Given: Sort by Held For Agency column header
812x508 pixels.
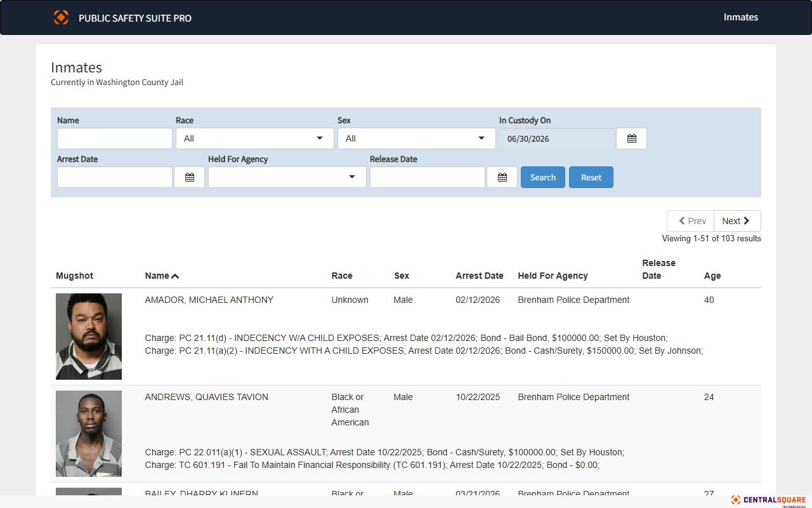Looking at the screenshot, I should pyautogui.click(x=553, y=276).
